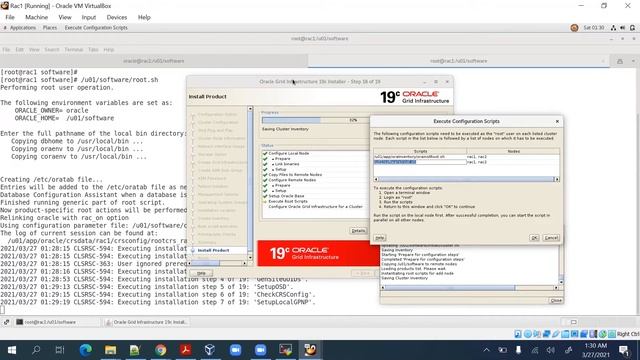Screen dimensions: 640x360
Task: Click Help in Execute Configuration Scripts dialog
Action: [x=380, y=238]
